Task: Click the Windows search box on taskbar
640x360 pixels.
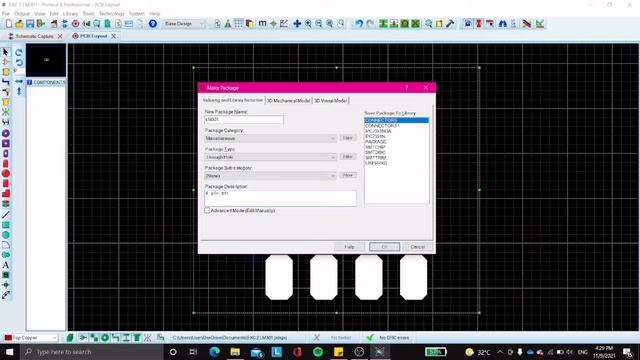Action: point(92,351)
